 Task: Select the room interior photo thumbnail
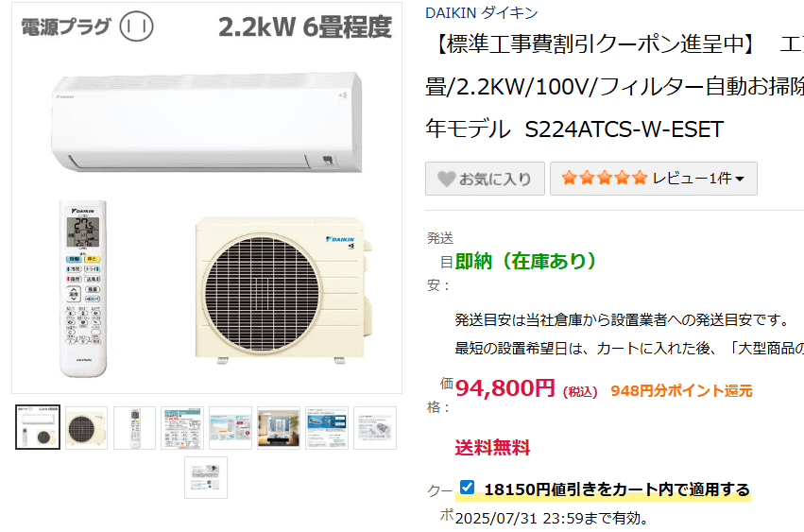(279, 428)
